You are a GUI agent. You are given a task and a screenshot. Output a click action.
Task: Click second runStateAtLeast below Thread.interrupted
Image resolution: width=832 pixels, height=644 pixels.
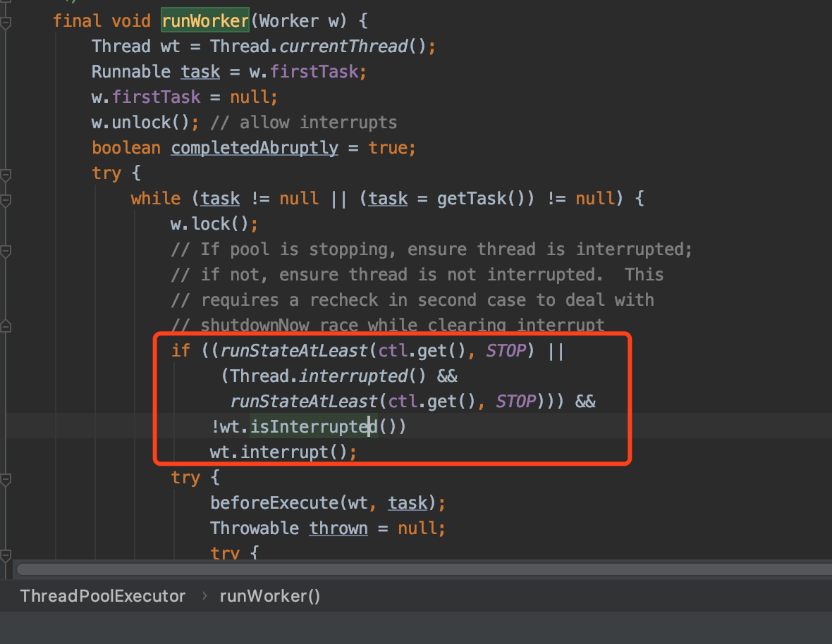coord(303,402)
